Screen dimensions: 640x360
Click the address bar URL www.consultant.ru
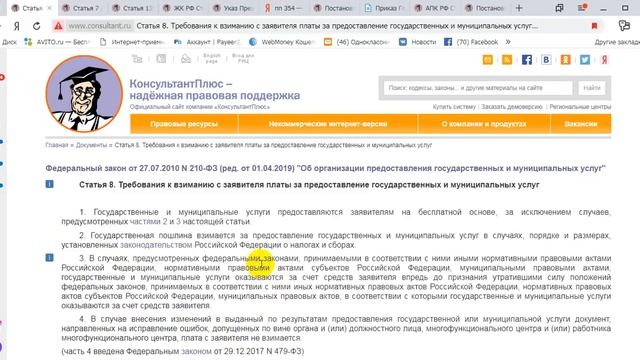[x=100, y=26]
